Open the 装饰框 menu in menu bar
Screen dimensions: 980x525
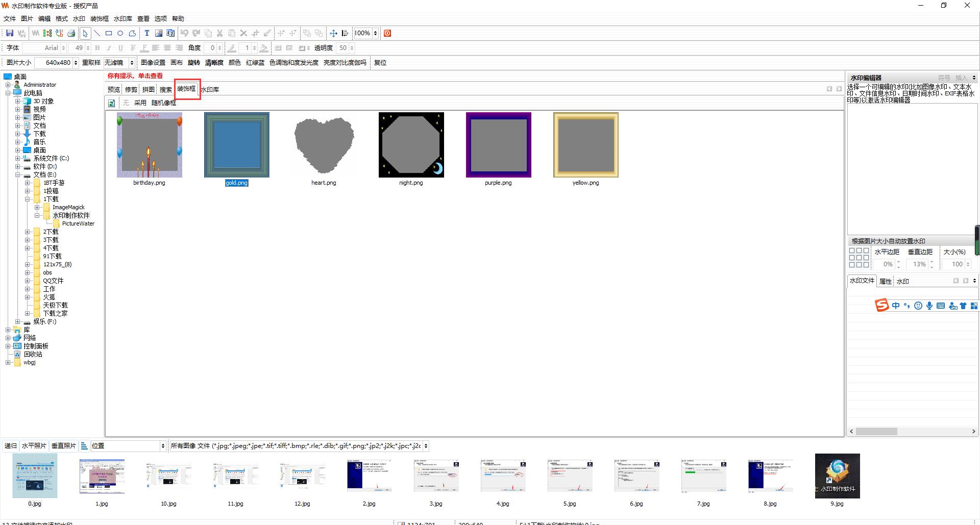click(x=100, y=19)
